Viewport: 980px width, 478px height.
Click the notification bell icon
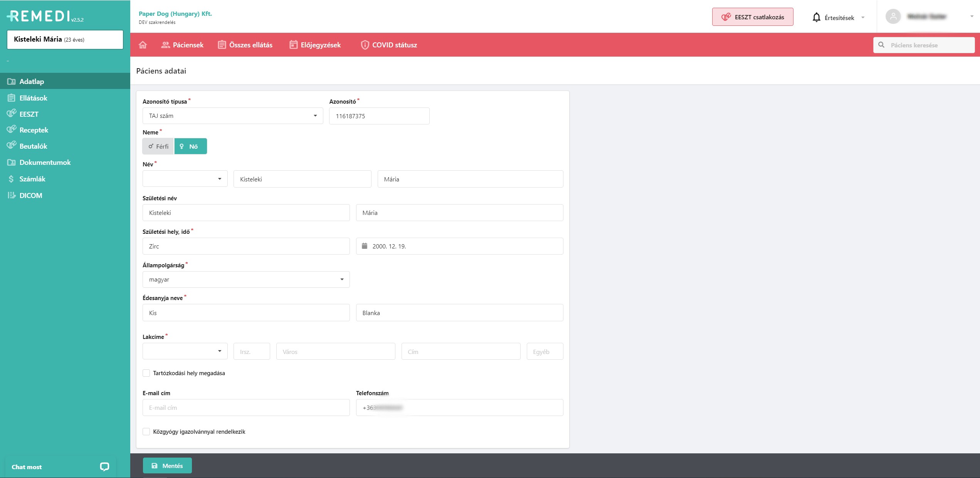[x=816, y=18]
